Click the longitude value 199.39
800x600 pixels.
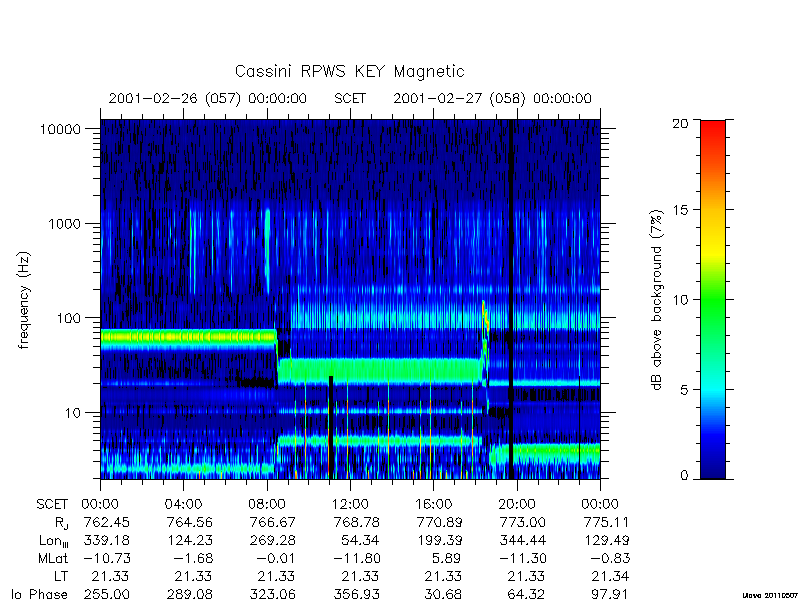coord(440,541)
